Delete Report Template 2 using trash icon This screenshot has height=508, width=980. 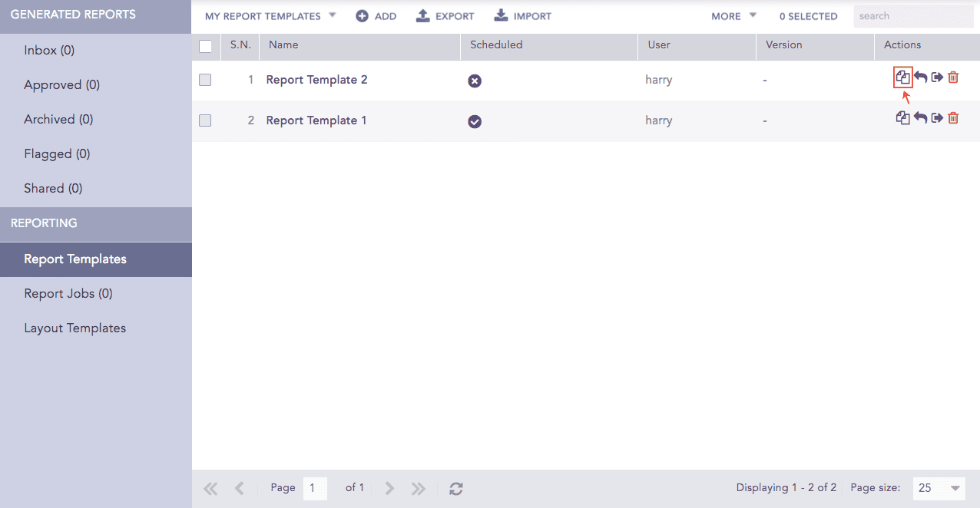coord(953,78)
